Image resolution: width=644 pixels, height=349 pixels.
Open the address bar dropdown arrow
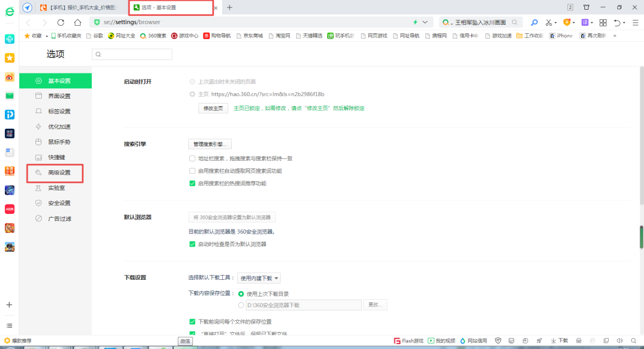tap(425, 23)
